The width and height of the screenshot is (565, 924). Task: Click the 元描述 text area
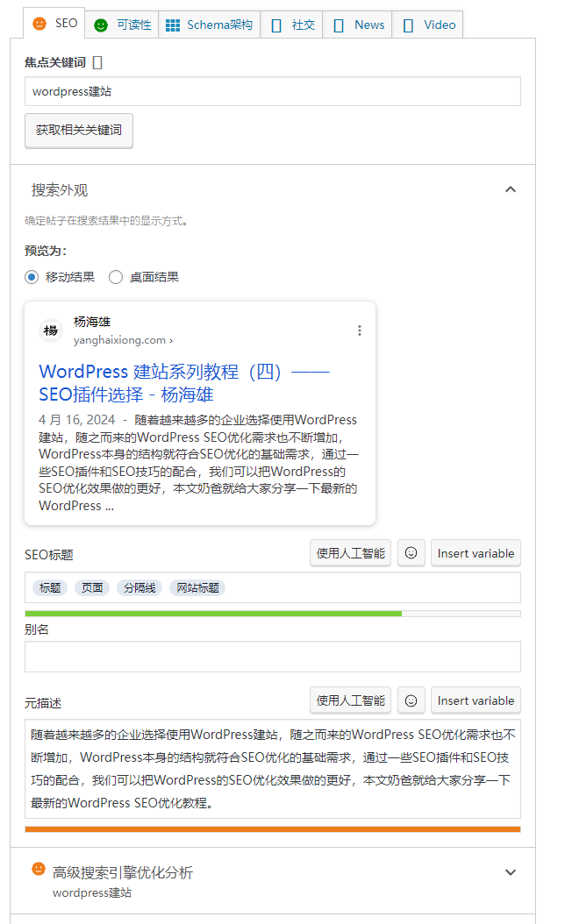pos(273,769)
